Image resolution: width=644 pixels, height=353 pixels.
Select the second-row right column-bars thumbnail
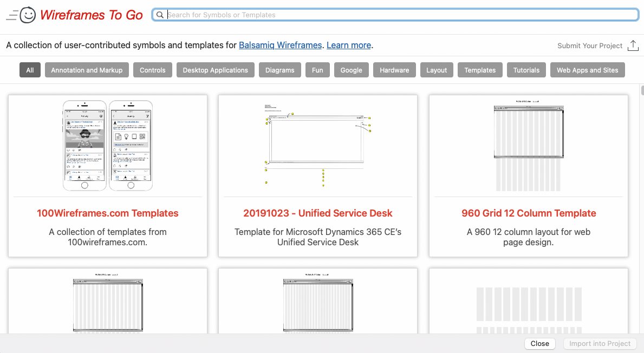point(529,310)
